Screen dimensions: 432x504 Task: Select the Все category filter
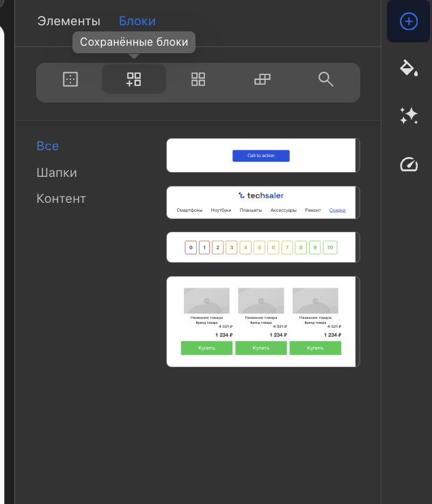click(48, 146)
